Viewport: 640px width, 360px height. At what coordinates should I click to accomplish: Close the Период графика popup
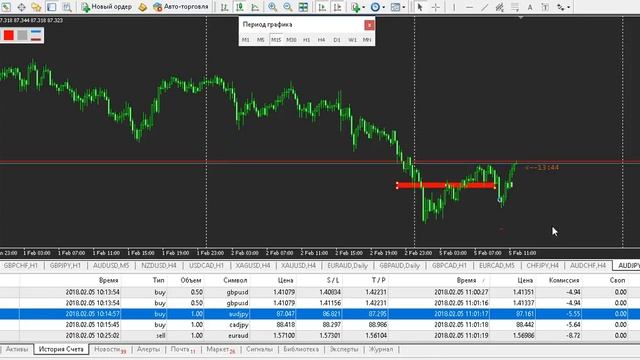point(369,25)
